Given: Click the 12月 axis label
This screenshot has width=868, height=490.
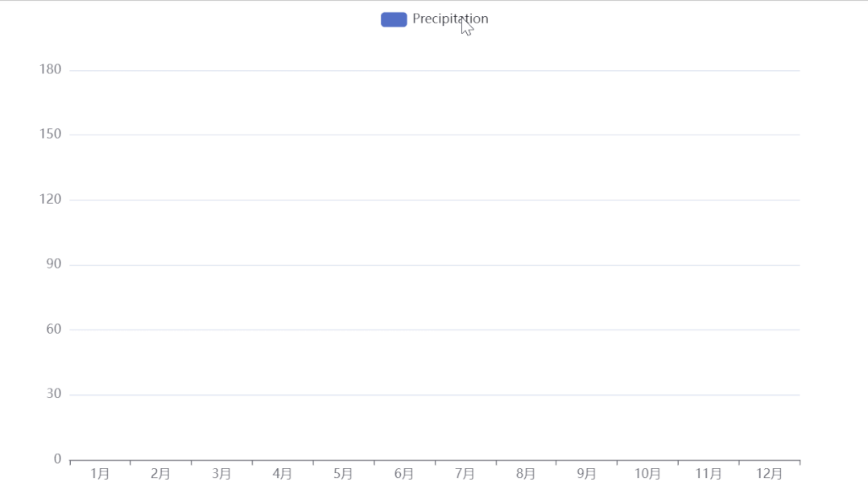Looking at the screenshot, I should coord(769,474).
